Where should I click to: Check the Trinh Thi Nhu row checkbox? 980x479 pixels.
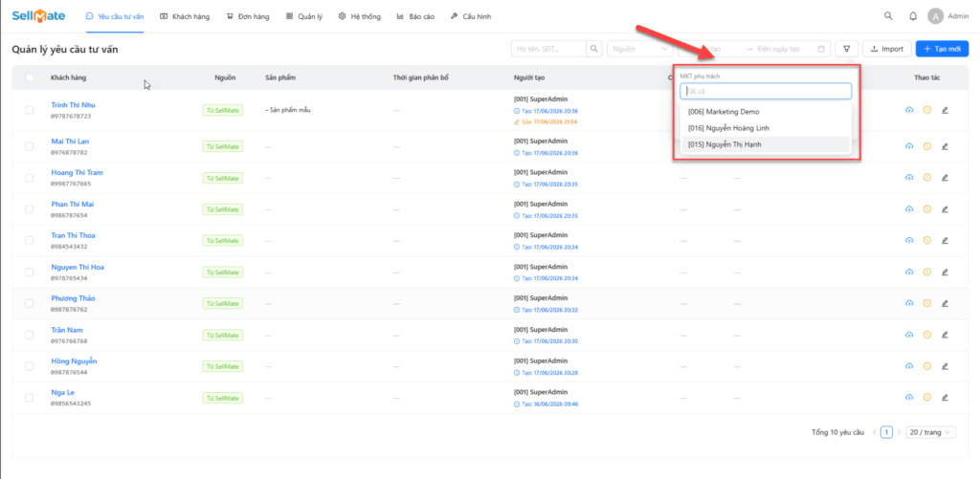click(30, 110)
